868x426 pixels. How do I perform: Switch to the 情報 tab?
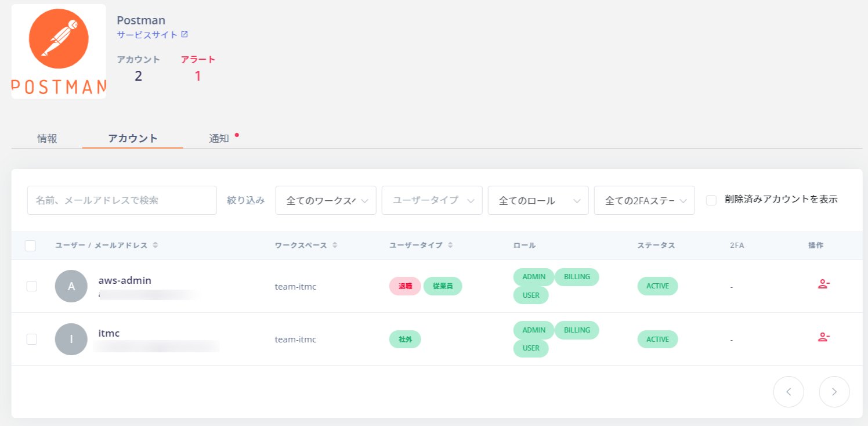[47, 139]
